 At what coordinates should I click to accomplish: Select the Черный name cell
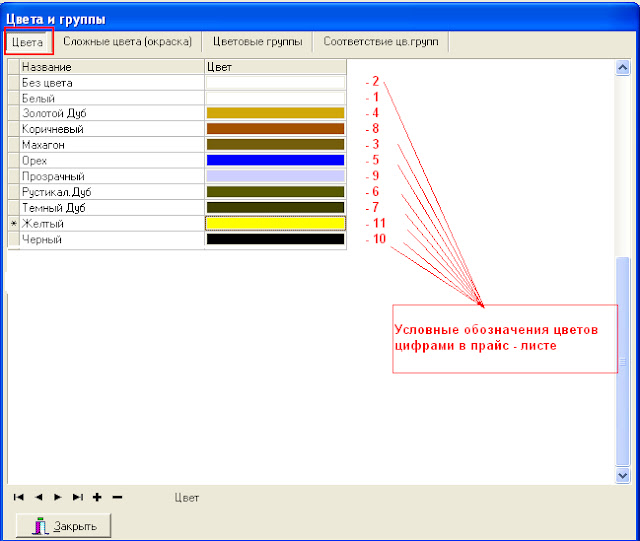[x=112, y=239]
